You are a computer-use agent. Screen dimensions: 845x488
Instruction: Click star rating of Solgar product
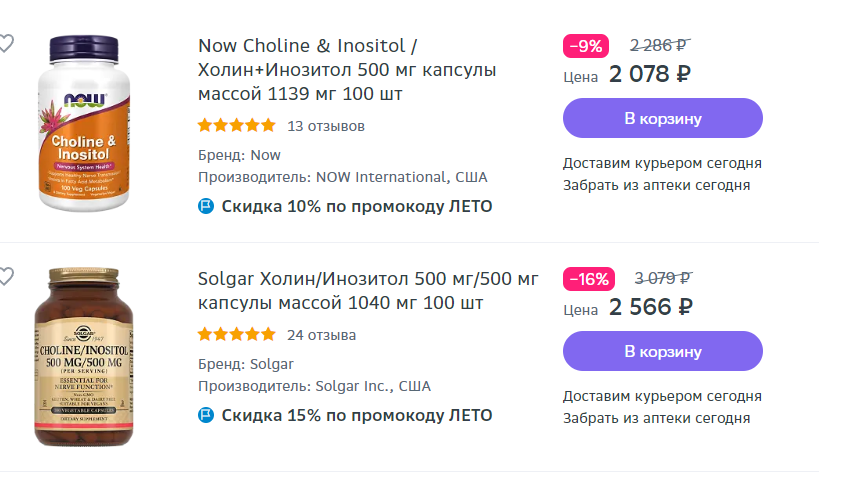tap(237, 335)
